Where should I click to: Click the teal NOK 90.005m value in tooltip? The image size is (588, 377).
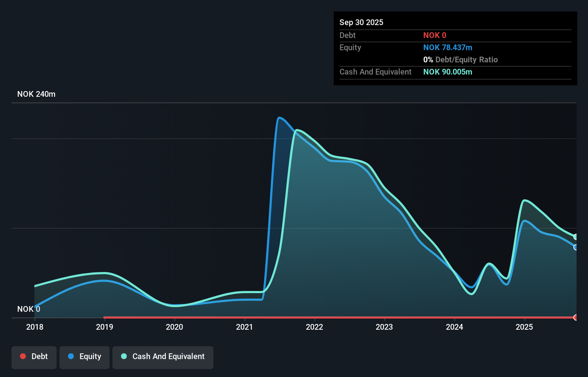(x=448, y=72)
